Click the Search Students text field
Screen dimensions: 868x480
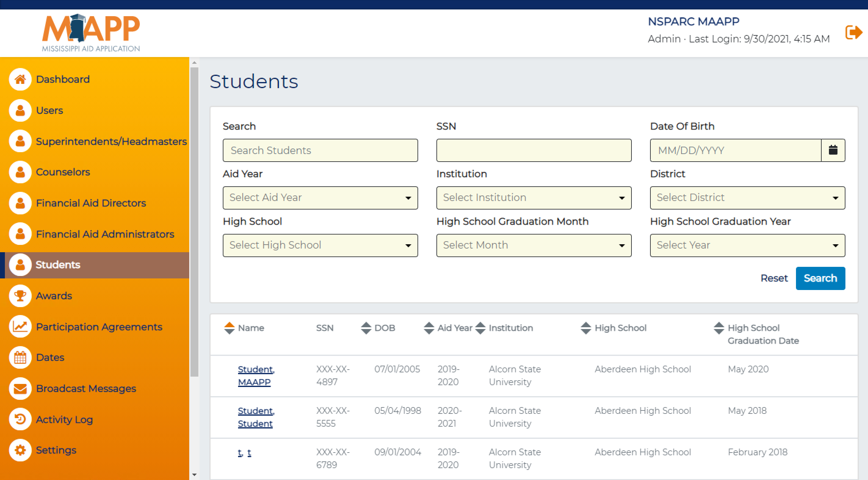click(320, 150)
